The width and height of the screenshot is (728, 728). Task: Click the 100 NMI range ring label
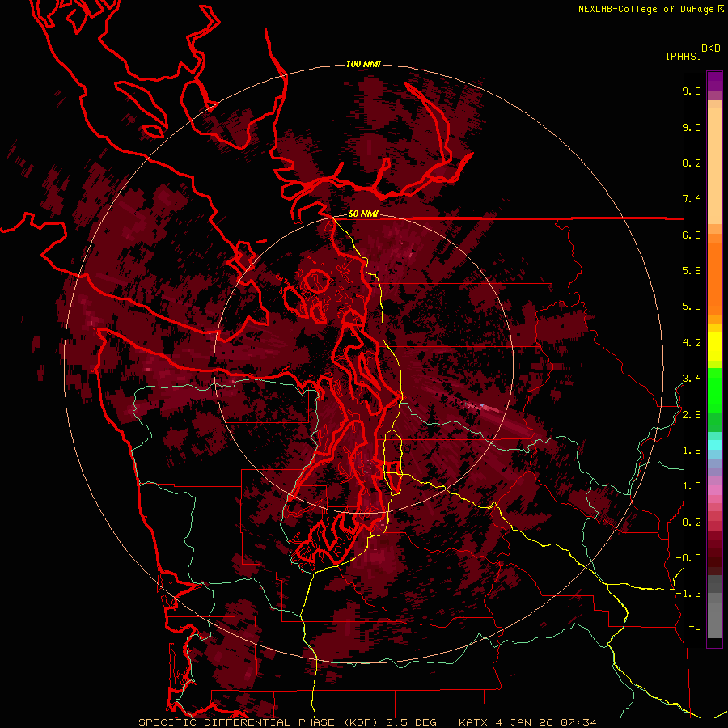click(363, 64)
